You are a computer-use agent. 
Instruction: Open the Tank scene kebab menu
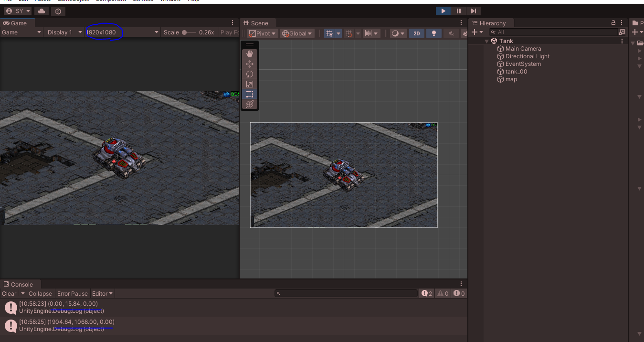pyautogui.click(x=622, y=41)
